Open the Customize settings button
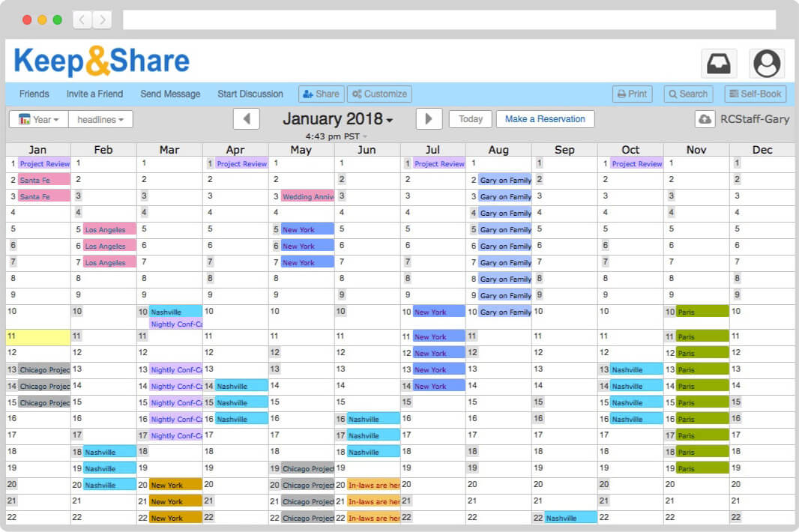The width and height of the screenshot is (799, 532). click(x=379, y=94)
